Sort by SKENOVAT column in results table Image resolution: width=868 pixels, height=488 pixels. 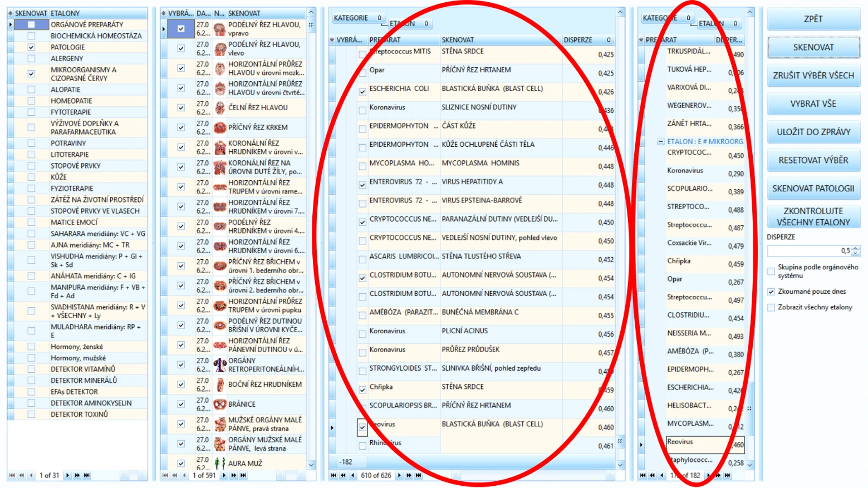pyautogui.click(x=501, y=40)
